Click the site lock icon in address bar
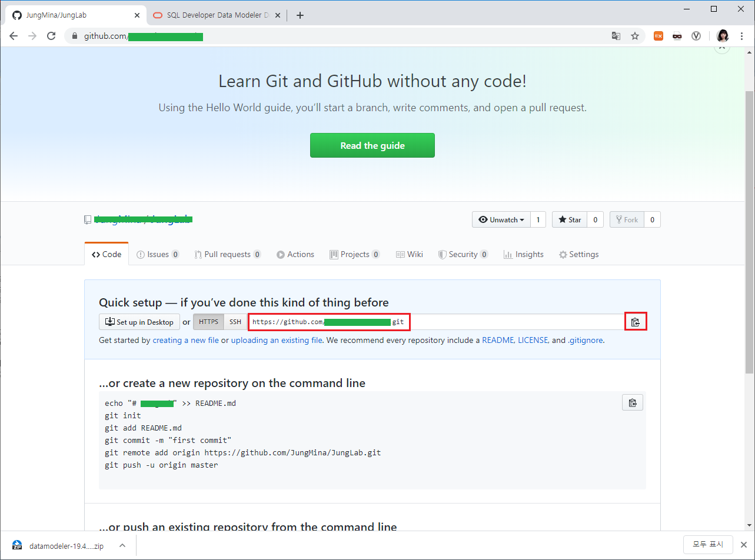The height and width of the screenshot is (560, 755). (x=75, y=36)
